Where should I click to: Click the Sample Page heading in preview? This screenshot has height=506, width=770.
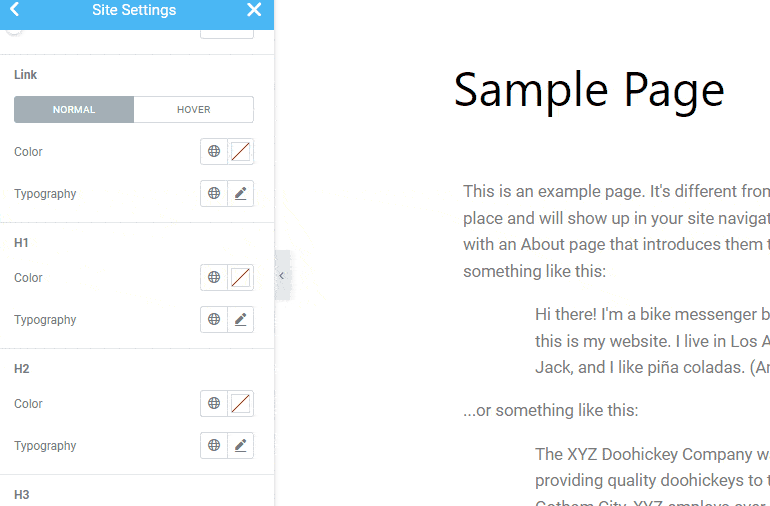point(589,91)
